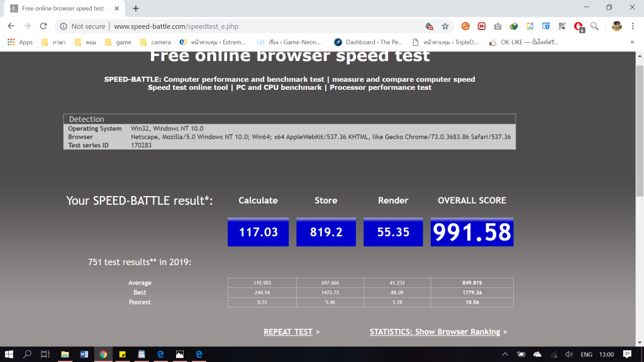Open the Extrem... bookmark
Viewport: 644px width, 362px height.
pos(213,42)
